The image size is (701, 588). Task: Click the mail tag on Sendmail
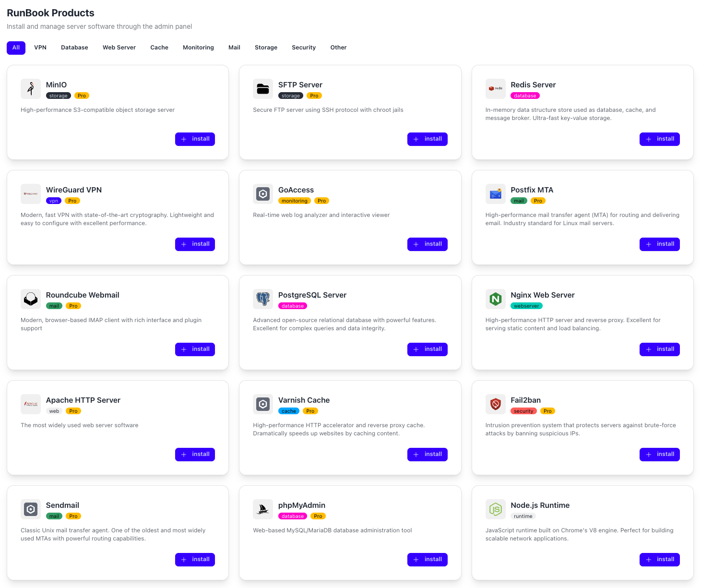(x=54, y=516)
